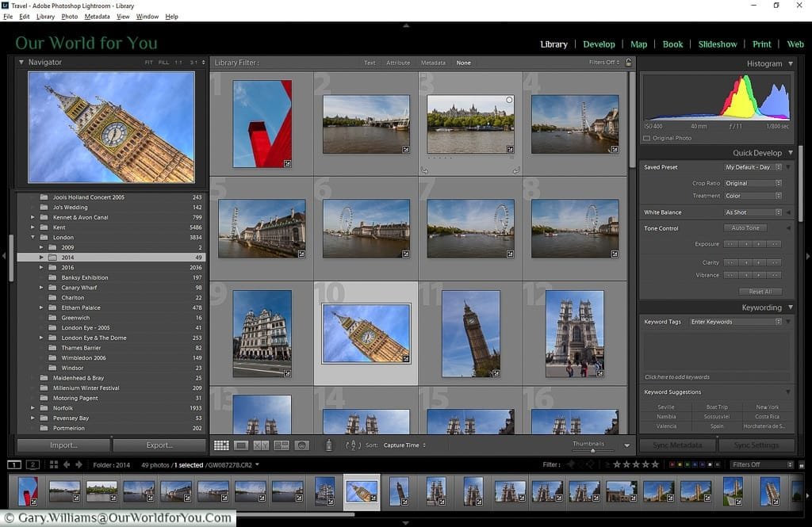
Task: Click the Sync Metadata button
Action: (x=677, y=445)
